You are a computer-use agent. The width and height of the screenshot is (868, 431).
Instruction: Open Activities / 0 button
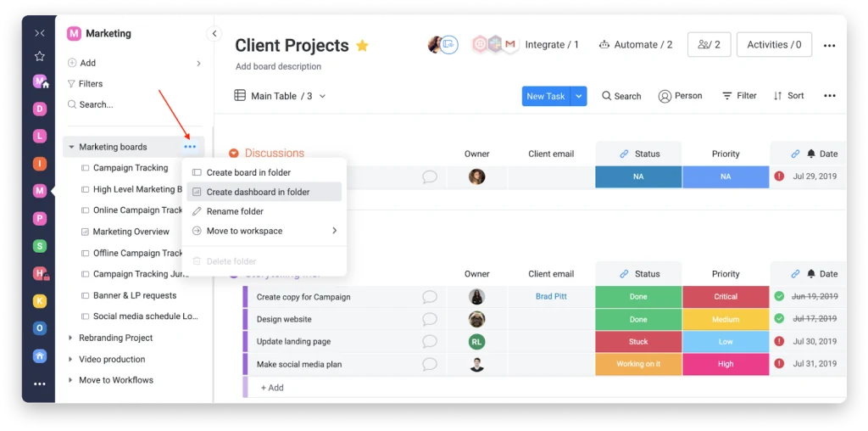pyautogui.click(x=774, y=45)
